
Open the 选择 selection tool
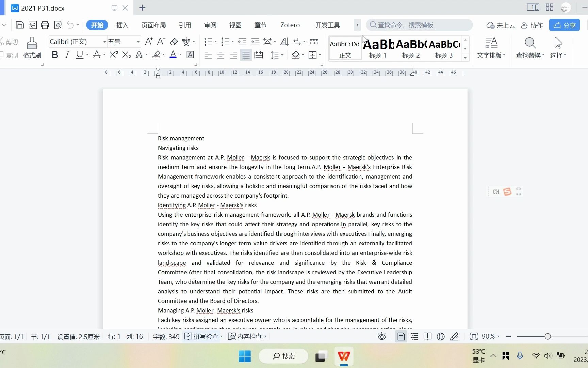pyautogui.click(x=558, y=48)
